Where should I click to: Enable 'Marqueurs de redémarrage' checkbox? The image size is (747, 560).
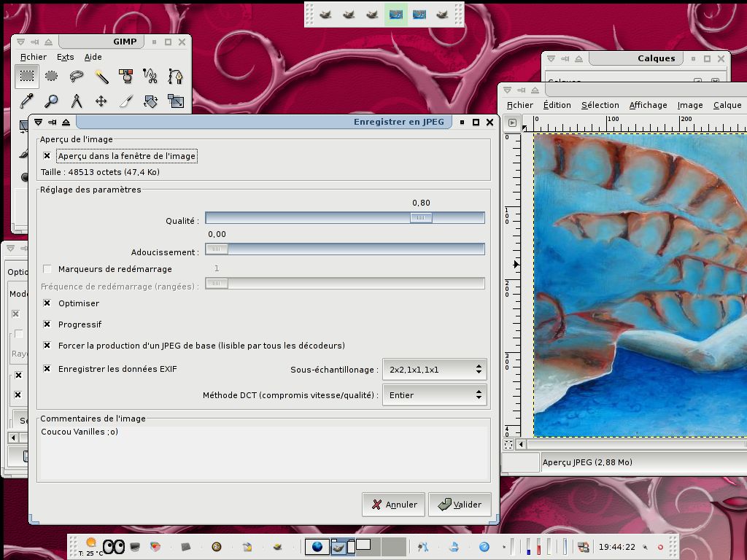pos(47,269)
